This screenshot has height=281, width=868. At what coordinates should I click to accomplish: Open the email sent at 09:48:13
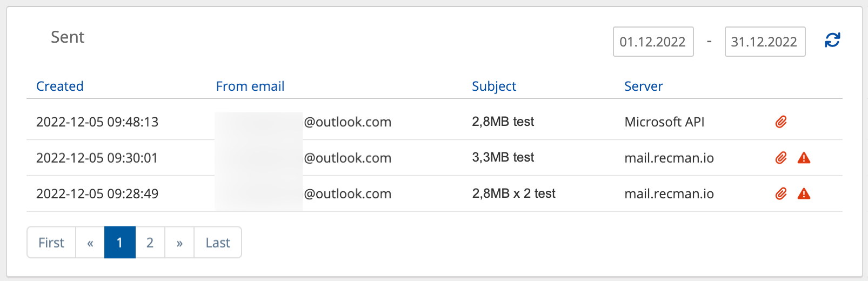click(x=97, y=122)
